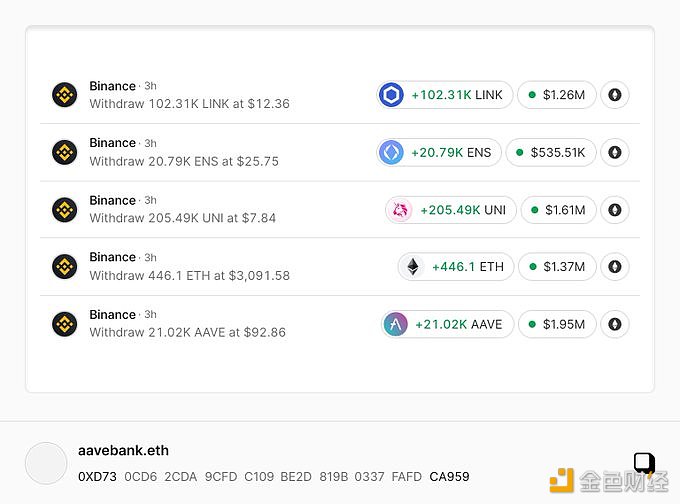Select the $1.37M value pill
The image size is (680, 504).
tap(557, 266)
